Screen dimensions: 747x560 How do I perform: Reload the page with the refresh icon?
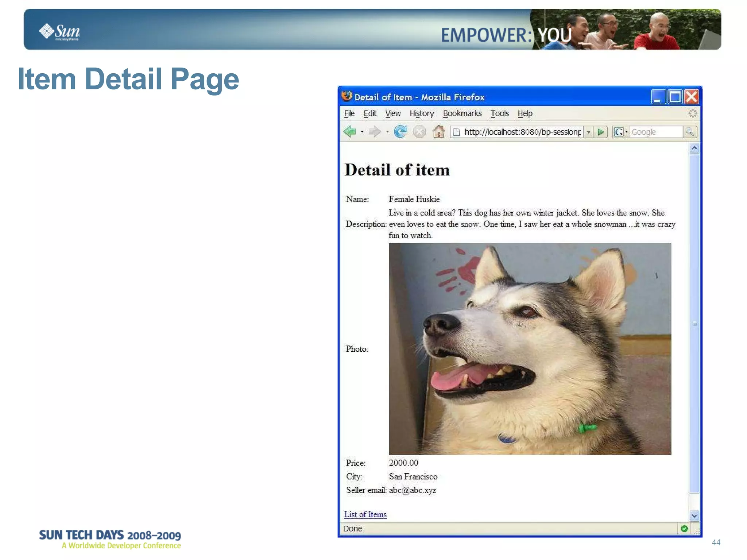[400, 132]
